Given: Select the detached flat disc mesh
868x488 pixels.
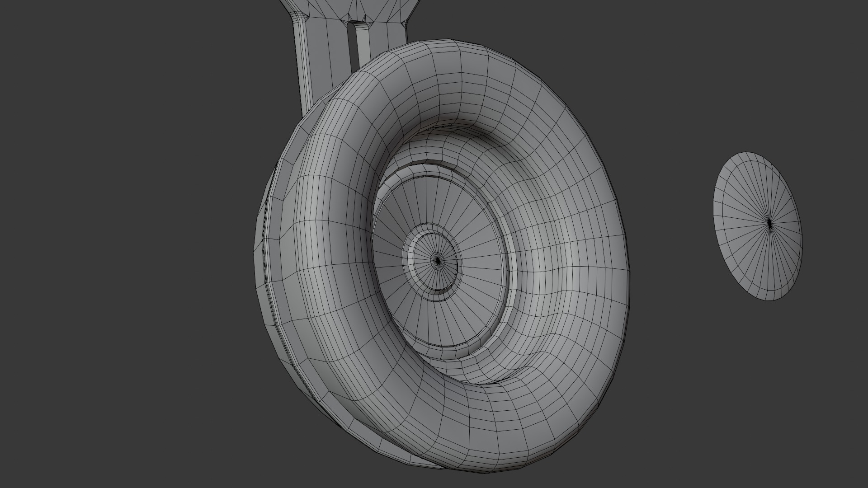Looking at the screenshot, I should point(757,226).
